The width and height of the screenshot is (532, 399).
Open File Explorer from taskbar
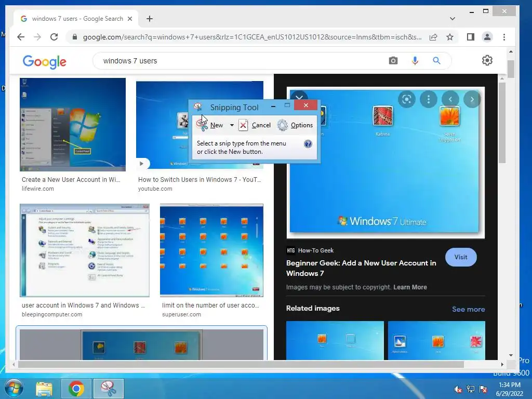[x=45, y=389]
